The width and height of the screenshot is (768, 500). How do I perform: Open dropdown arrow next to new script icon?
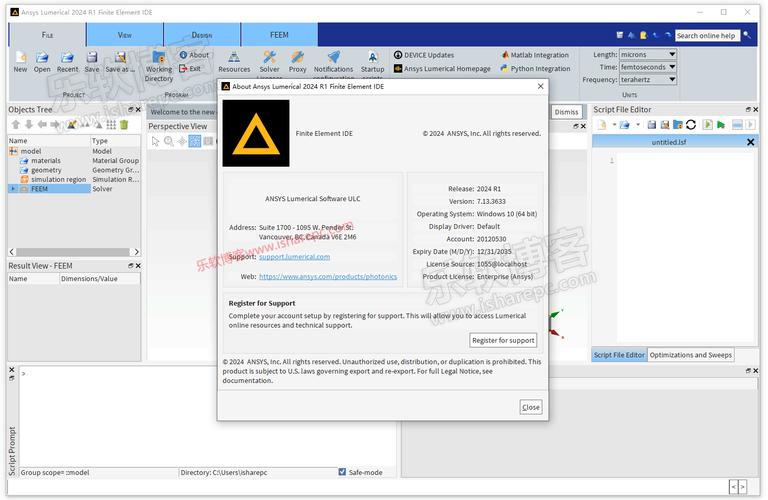(614, 125)
